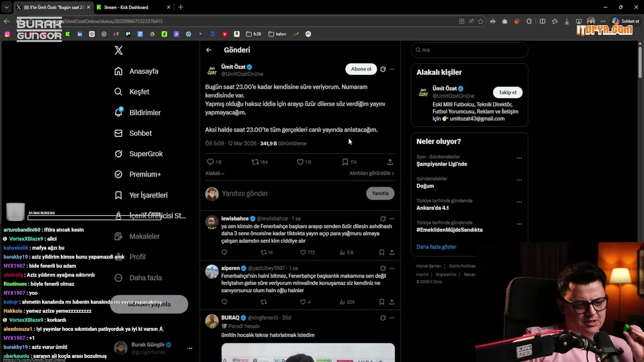The width and height of the screenshot is (644, 362).
Task: Open three-dot menu on alperen's reply
Action: pos(392,268)
